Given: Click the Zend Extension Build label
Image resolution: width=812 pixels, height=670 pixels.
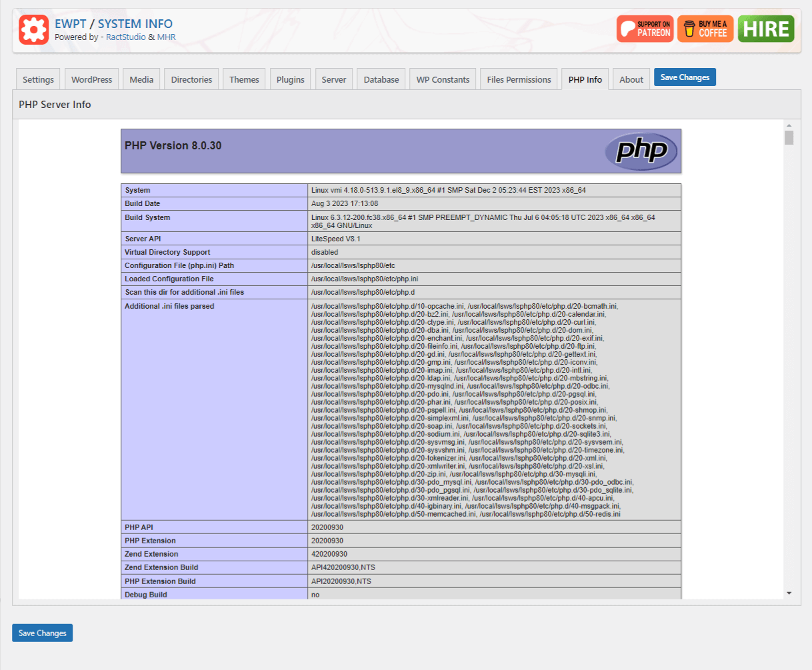Looking at the screenshot, I should tap(161, 567).
